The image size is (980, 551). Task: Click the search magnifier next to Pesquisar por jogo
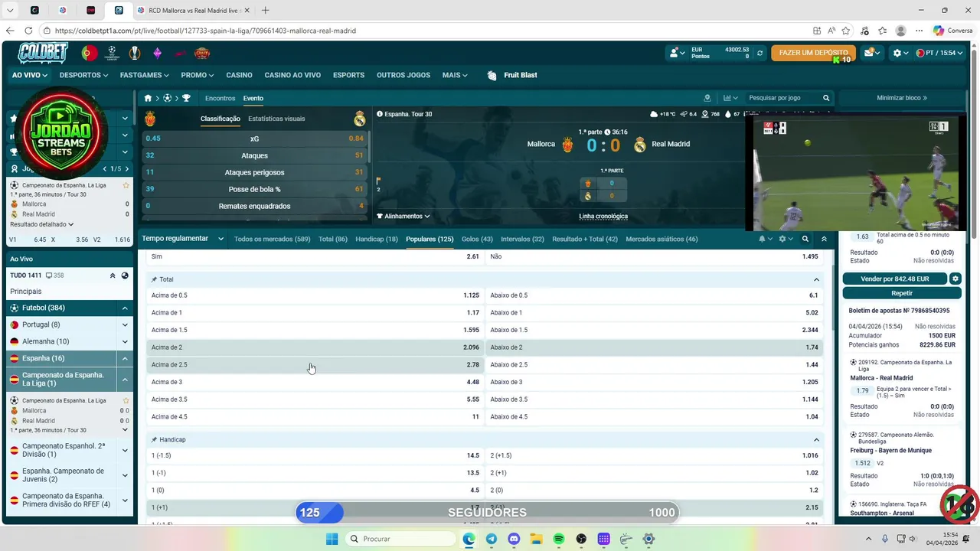tap(826, 98)
